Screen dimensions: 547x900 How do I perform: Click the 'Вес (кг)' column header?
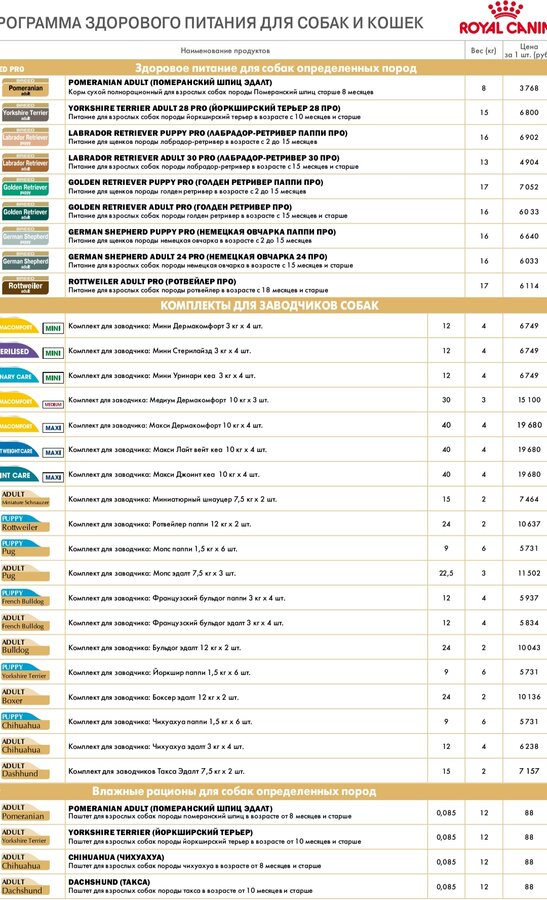483,51
